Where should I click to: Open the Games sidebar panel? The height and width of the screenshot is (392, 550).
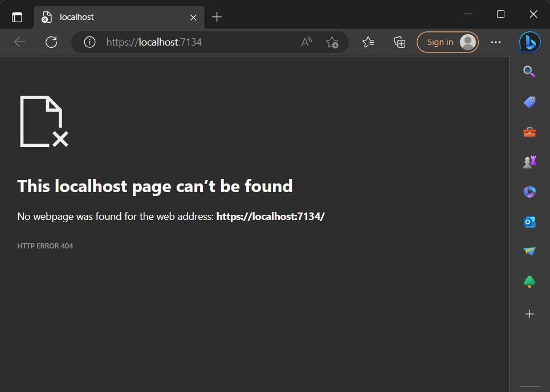coord(529,161)
